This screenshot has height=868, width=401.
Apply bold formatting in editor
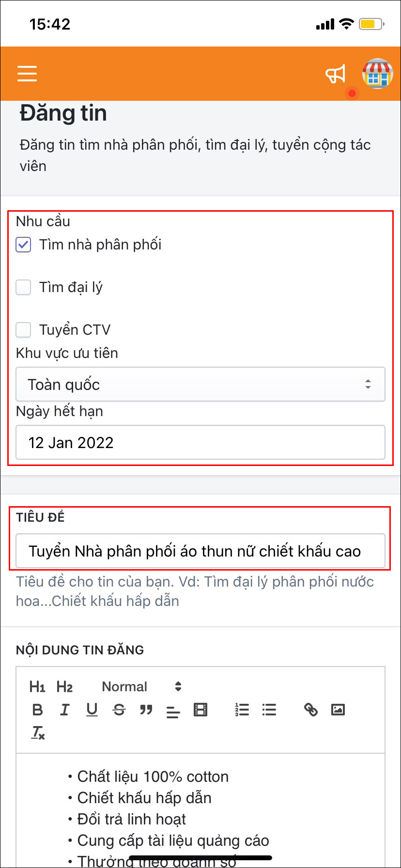coord(37,710)
